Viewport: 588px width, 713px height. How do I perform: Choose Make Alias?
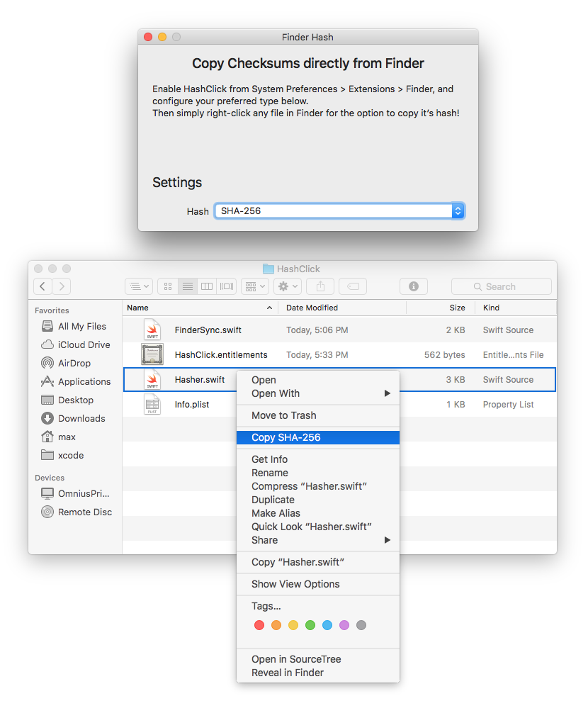pos(317,513)
